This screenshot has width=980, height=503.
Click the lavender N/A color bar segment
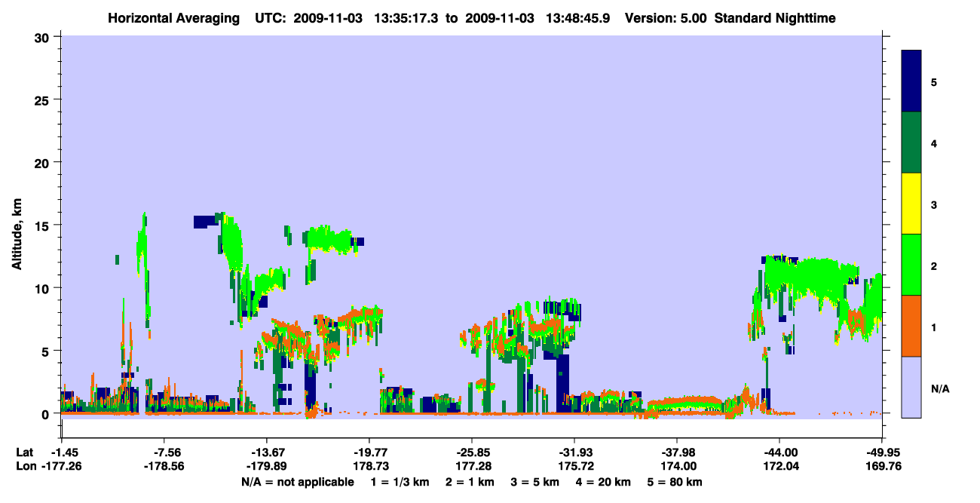[911, 387]
